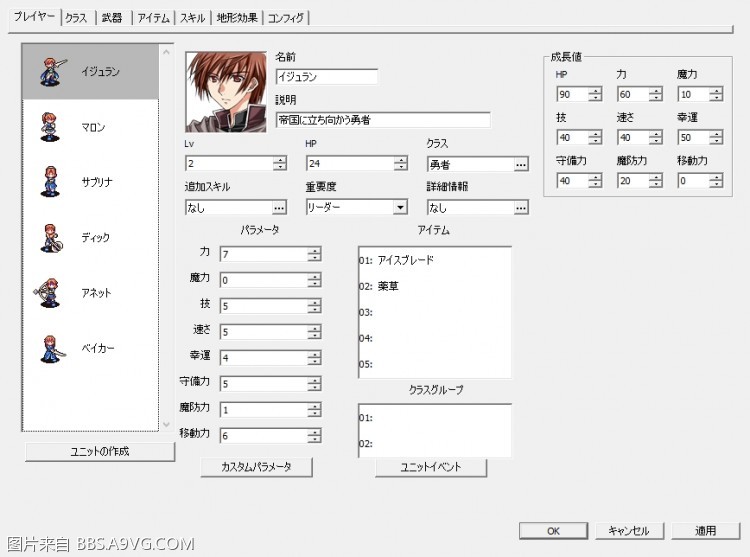Adjust the 成長値 力 stepper
Viewport: 750px width, 557px height.
tap(656, 94)
